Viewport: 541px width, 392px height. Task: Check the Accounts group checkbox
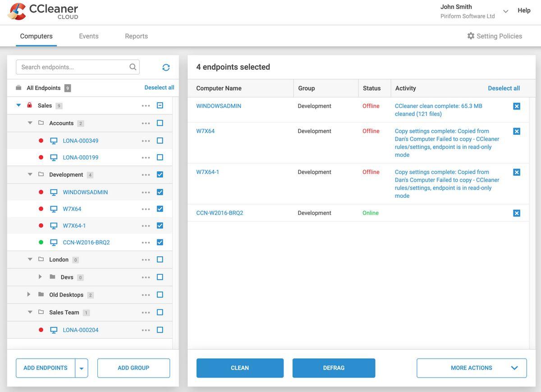tap(160, 123)
